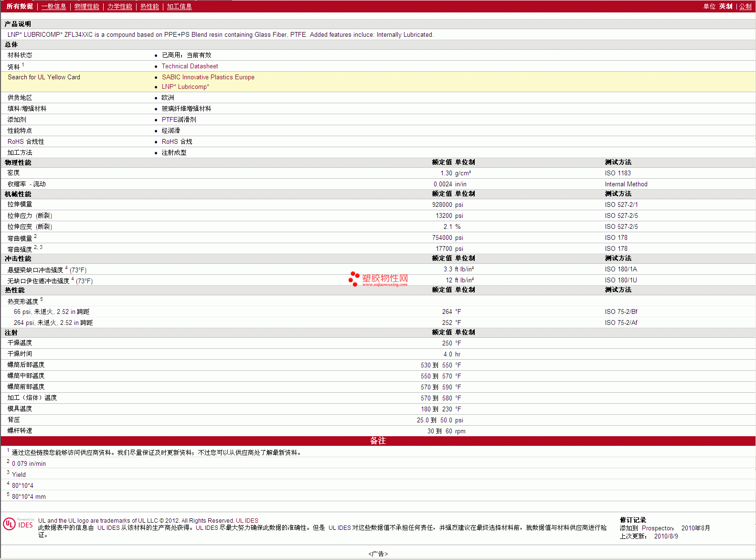Select the 所有数据 tab
The image size is (756, 559).
pyautogui.click(x=20, y=6)
